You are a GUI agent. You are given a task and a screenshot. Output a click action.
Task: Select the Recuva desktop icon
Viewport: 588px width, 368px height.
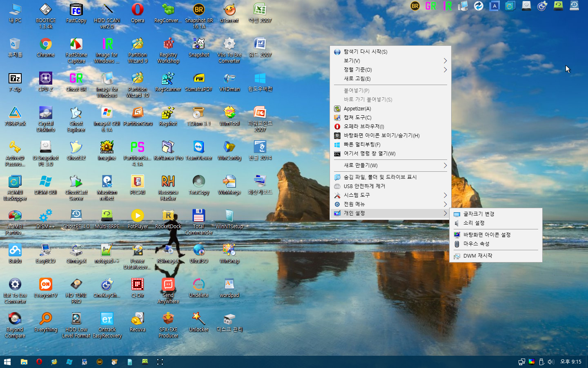pyautogui.click(x=138, y=322)
